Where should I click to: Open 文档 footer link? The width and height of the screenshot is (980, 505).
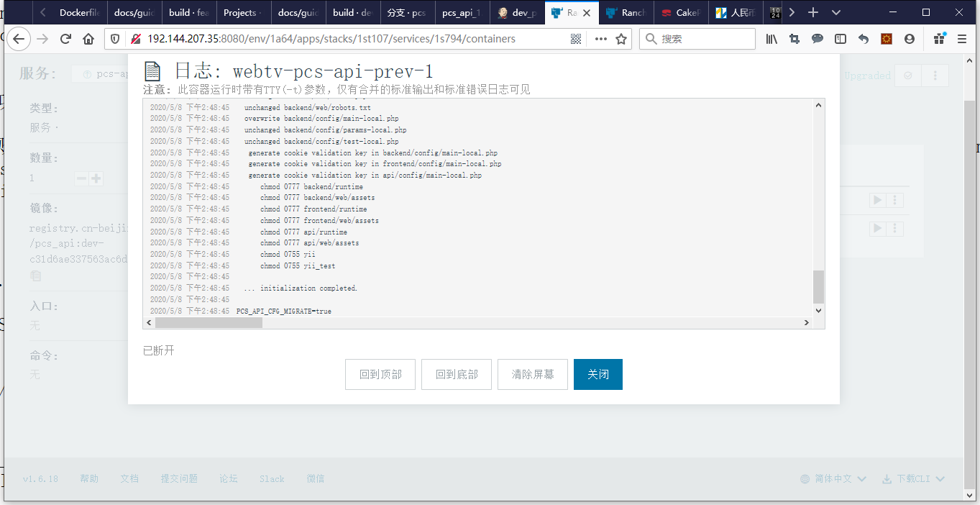(129, 478)
